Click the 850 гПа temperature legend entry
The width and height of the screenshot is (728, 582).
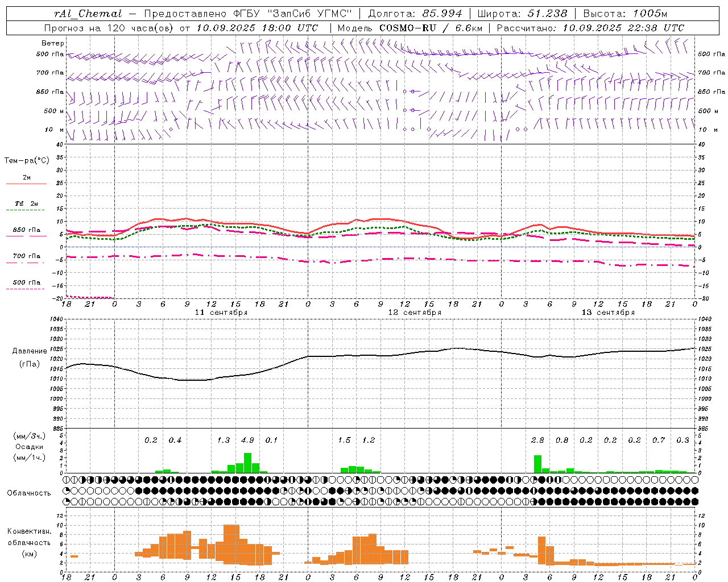click(26, 230)
